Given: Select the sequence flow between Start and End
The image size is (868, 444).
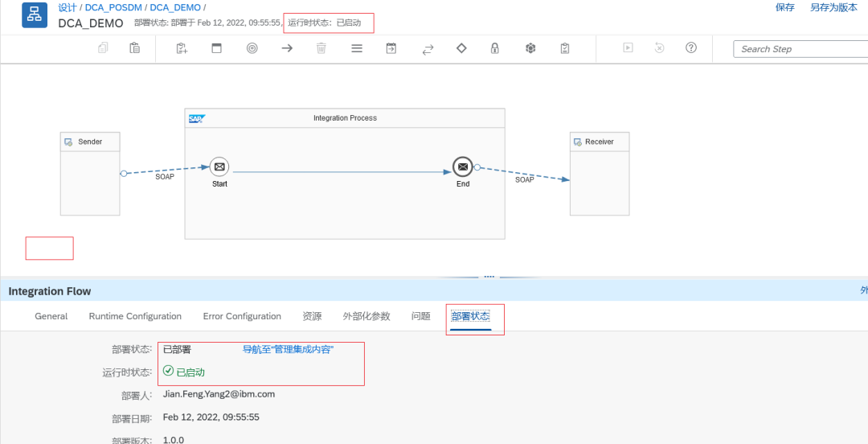Looking at the screenshot, I should 341,172.
